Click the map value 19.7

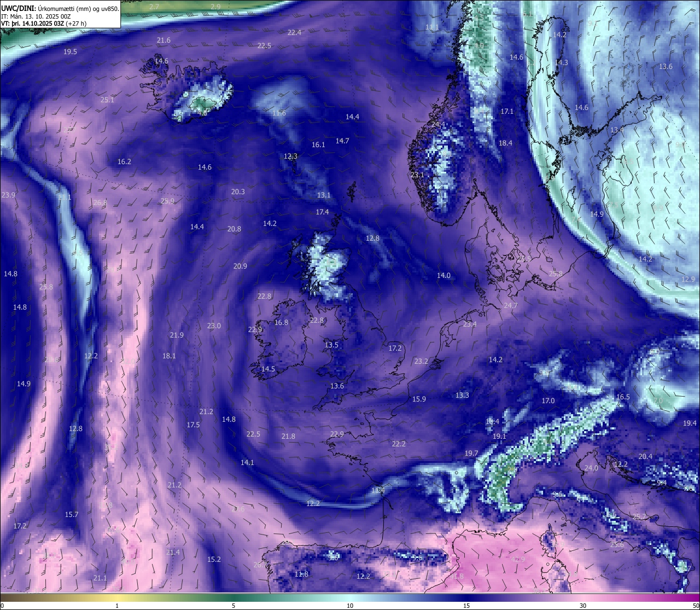click(471, 454)
